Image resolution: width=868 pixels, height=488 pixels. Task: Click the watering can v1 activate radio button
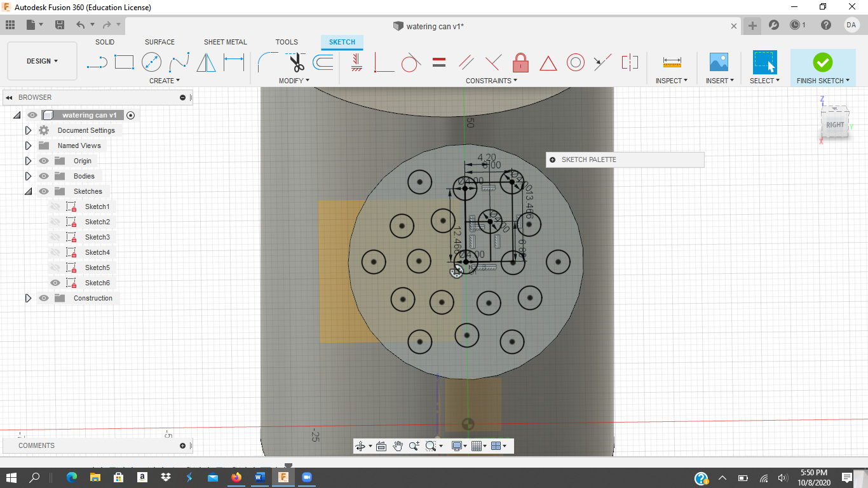[130, 115]
